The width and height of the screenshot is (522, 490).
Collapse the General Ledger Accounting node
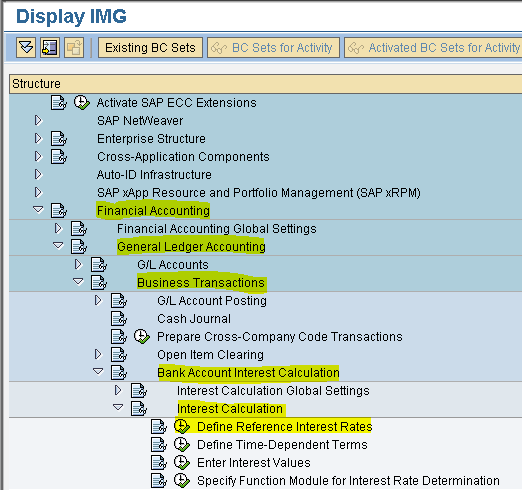click(58, 246)
